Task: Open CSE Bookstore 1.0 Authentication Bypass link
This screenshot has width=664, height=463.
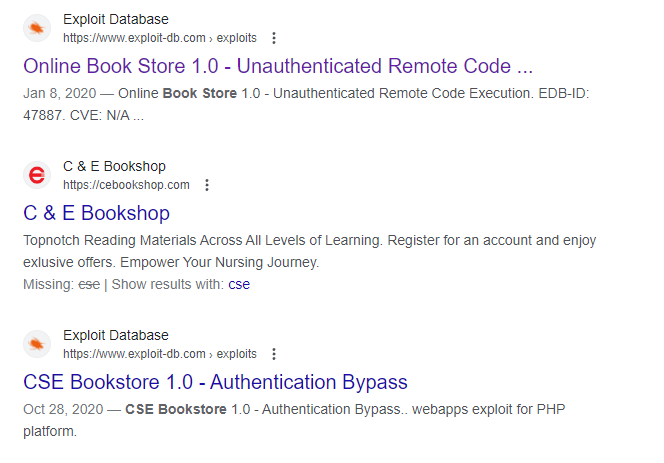Action: pos(215,382)
